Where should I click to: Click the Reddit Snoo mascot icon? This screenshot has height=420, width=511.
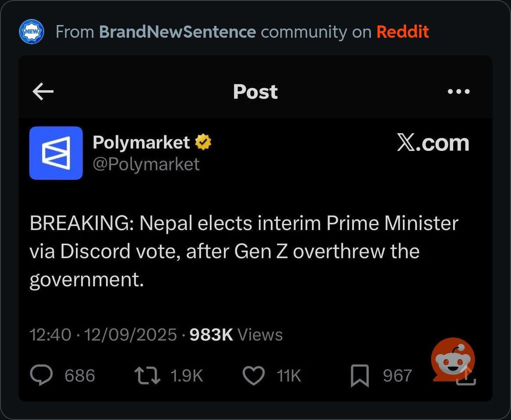(452, 359)
